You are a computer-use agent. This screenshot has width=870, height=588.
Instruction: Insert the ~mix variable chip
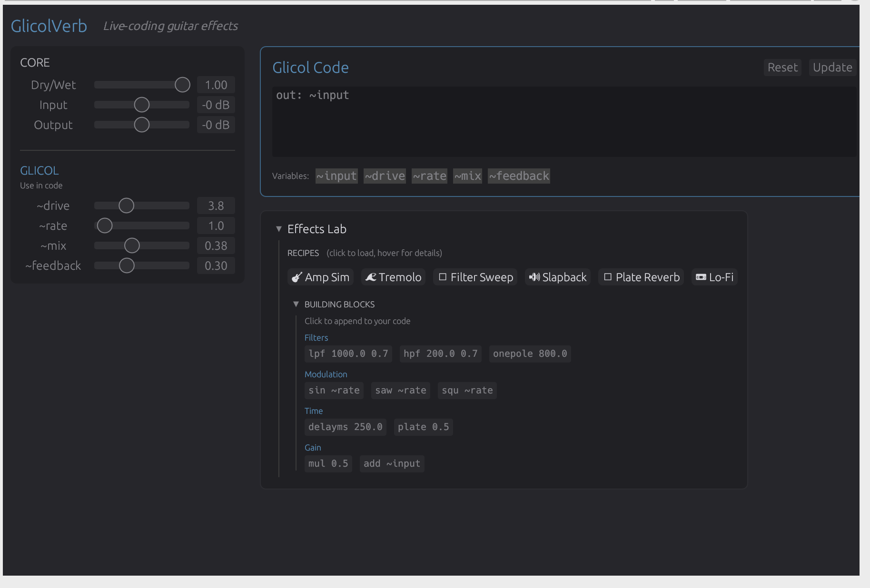pyautogui.click(x=467, y=176)
